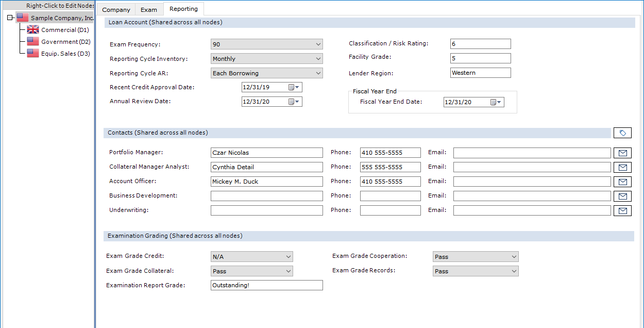Open the Exam Grade Credit dropdown
The height and width of the screenshot is (328, 644).
[287, 256]
